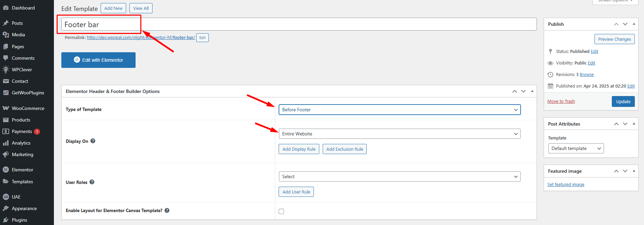The image size is (644, 225).
Task: Go to the Appearance menu
Action: point(24,208)
